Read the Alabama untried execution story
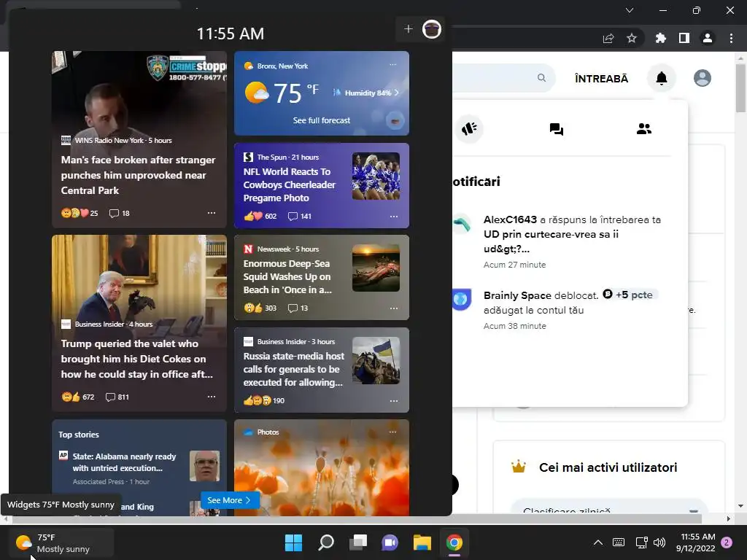 pyautogui.click(x=139, y=467)
